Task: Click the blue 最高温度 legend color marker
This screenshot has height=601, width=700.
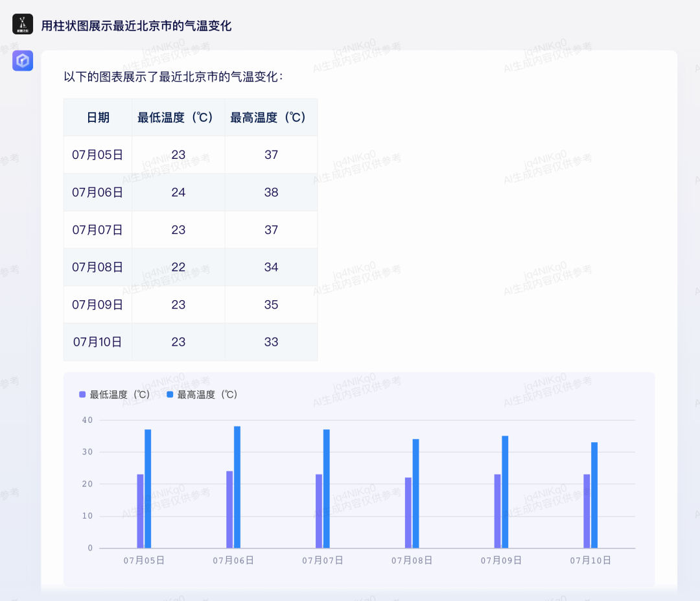Action: coord(170,394)
